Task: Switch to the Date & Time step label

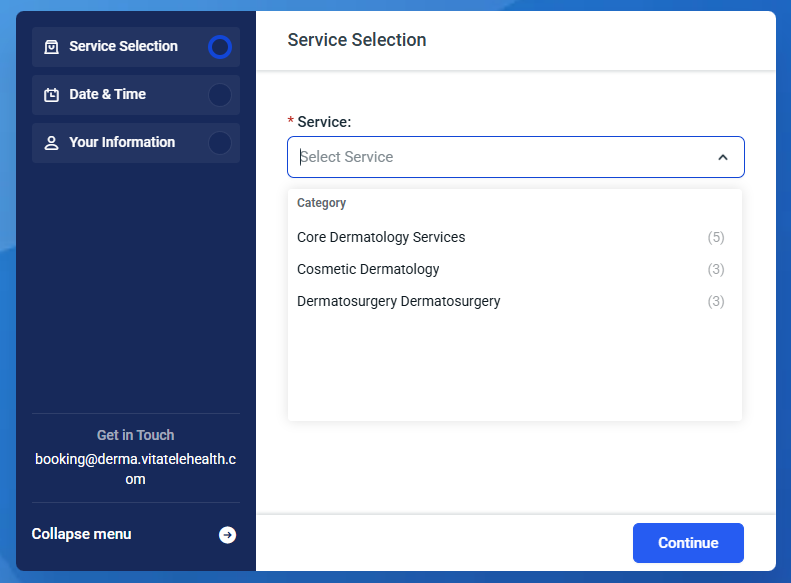Action: coord(107,94)
